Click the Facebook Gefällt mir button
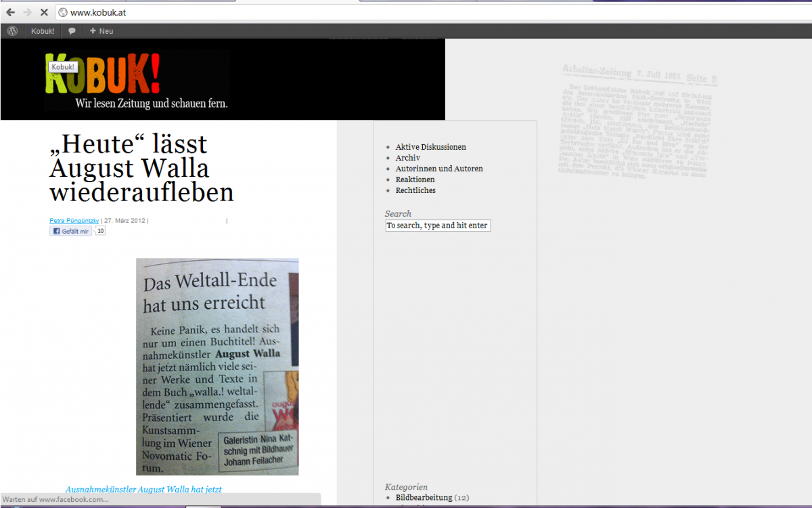812x508 pixels. [70, 231]
